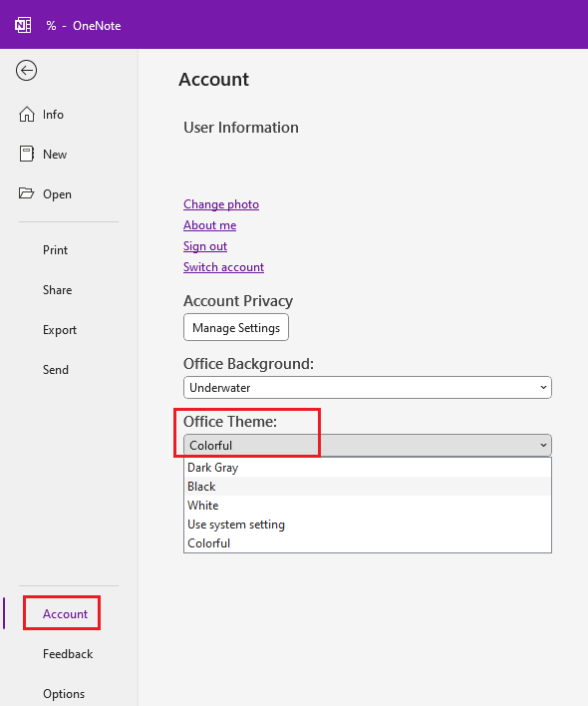Click the Account page heading
Image resolution: width=588 pixels, height=706 pixels.
pyautogui.click(x=213, y=80)
